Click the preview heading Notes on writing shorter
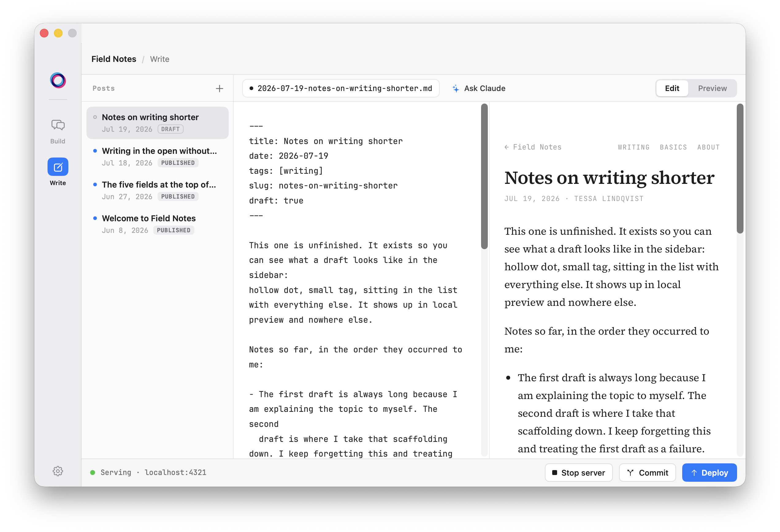780x532 pixels. pyautogui.click(x=609, y=178)
